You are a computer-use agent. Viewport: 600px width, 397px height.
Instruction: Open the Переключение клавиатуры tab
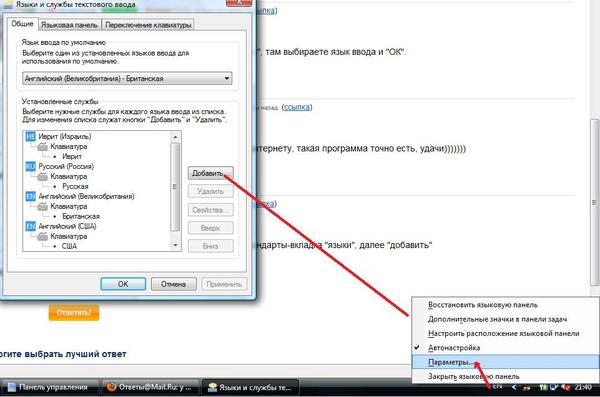[x=148, y=25]
